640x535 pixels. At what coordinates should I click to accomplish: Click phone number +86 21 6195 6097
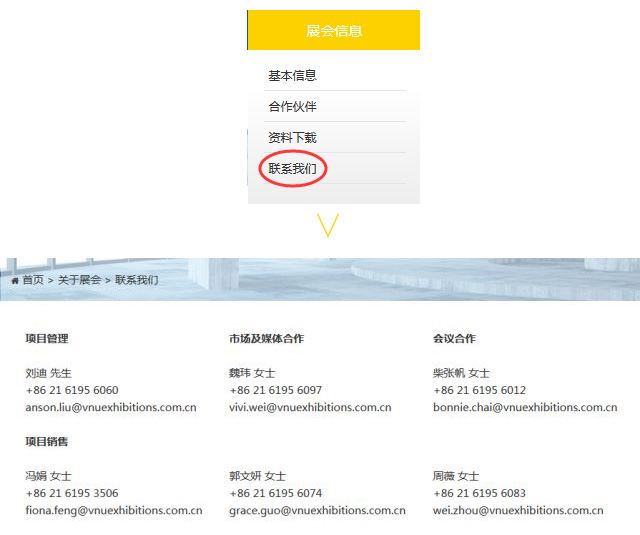(275, 390)
